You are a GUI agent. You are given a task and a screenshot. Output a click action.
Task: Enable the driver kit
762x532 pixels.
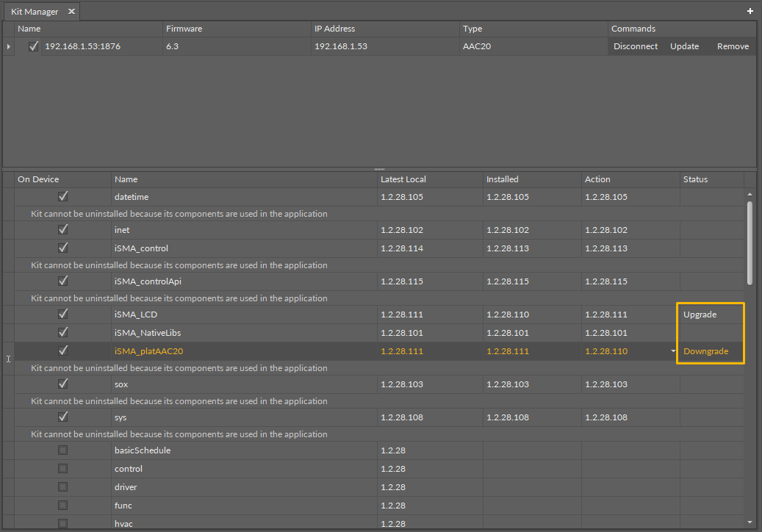click(x=62, y=486)
